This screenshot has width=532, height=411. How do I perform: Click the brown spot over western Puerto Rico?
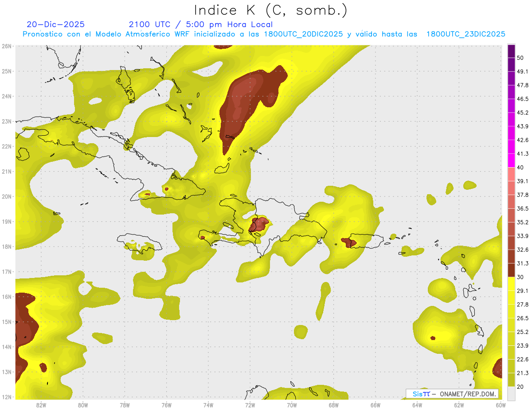click(348, 242)
